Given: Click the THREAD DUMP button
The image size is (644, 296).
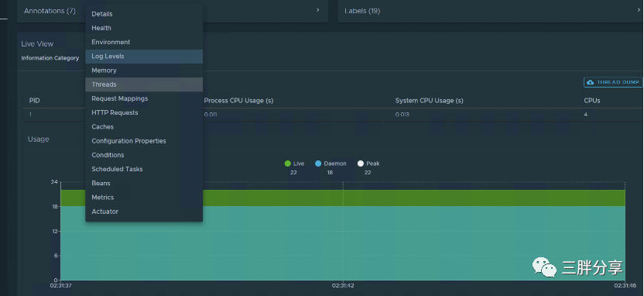Looking at the screenshot, I should pos(613,82).
